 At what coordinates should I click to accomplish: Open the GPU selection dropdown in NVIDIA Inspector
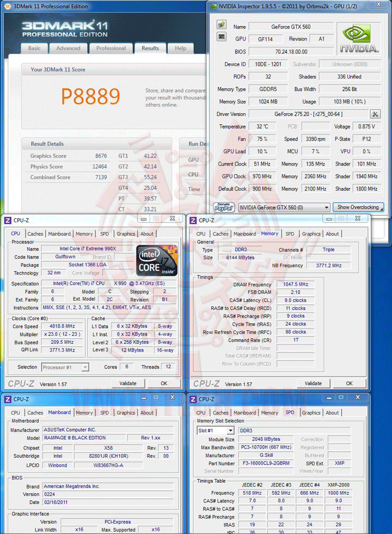pyautogui.click(x=284, y=208)
